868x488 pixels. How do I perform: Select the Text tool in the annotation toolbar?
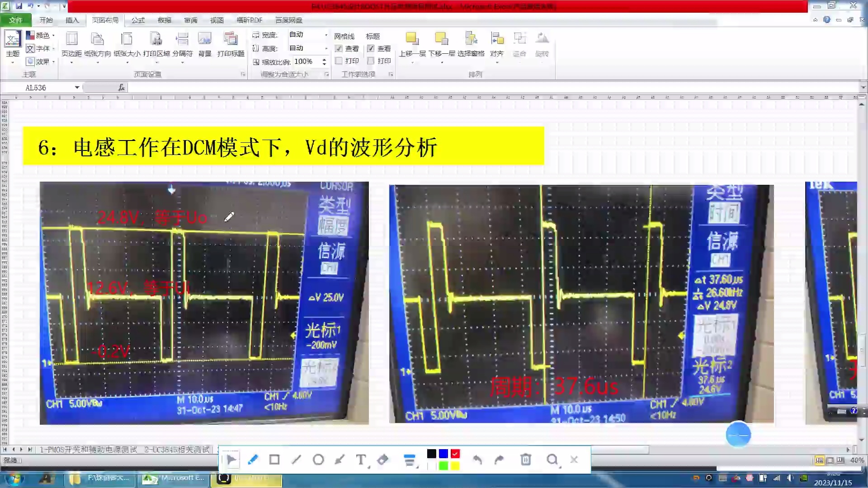[x=360, y=459]
